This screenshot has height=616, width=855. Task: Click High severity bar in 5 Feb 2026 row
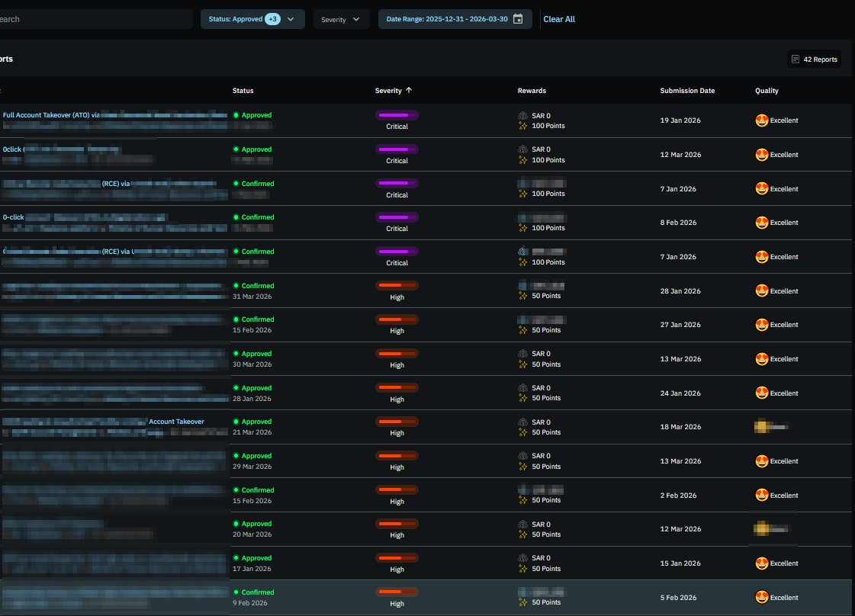pyautogui.click(x=397, y=592)
